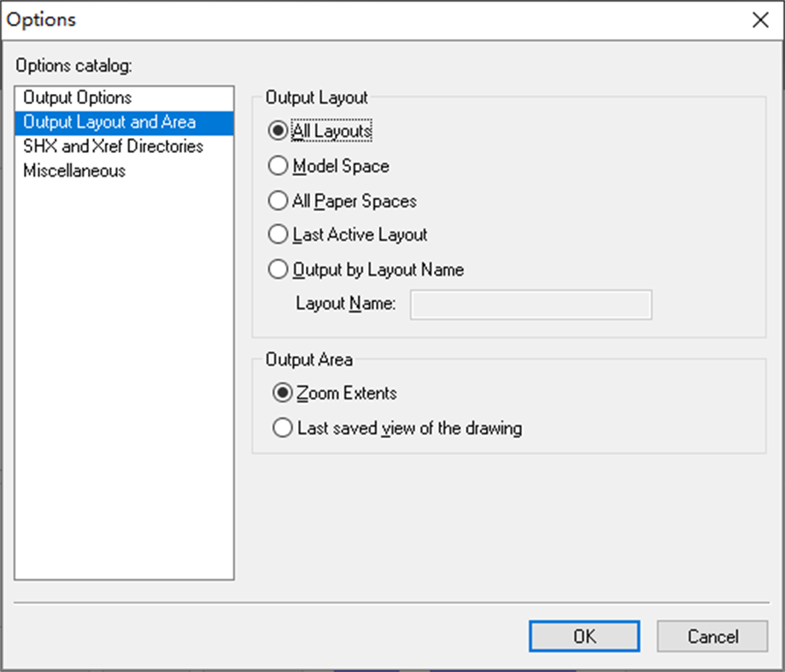Select All Paper Spaces as output layout
Viewport: 785px width, 672px height.
[x=278, y=201]
